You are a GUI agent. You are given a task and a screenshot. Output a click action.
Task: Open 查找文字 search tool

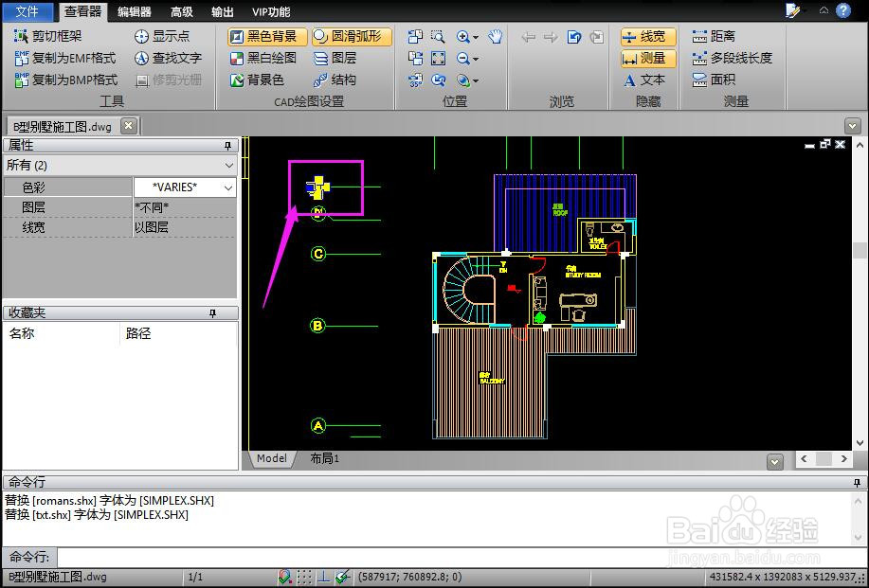(168, 58)
